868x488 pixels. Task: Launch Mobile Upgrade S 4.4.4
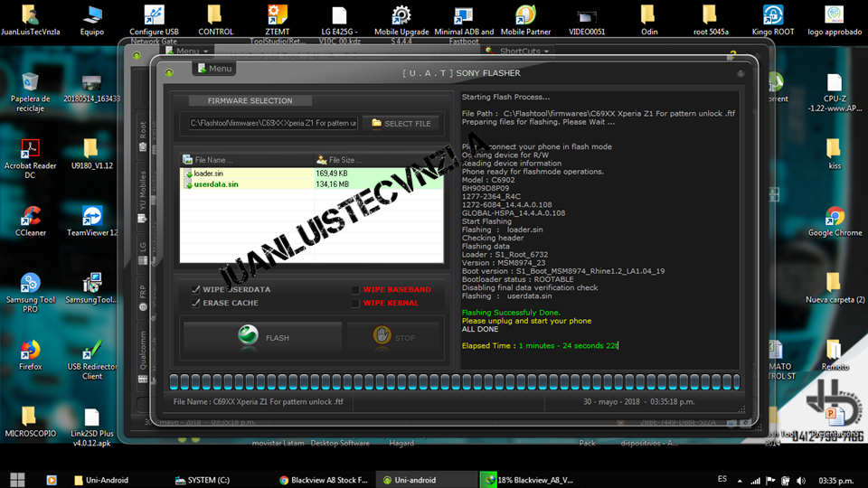pyautogui.click(x=401, y=24)
